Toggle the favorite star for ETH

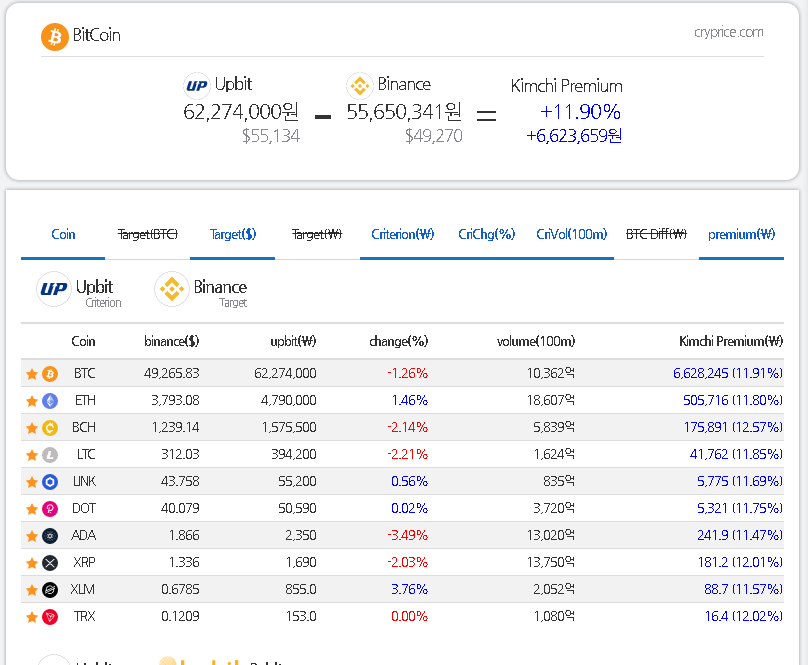point(32,401)
